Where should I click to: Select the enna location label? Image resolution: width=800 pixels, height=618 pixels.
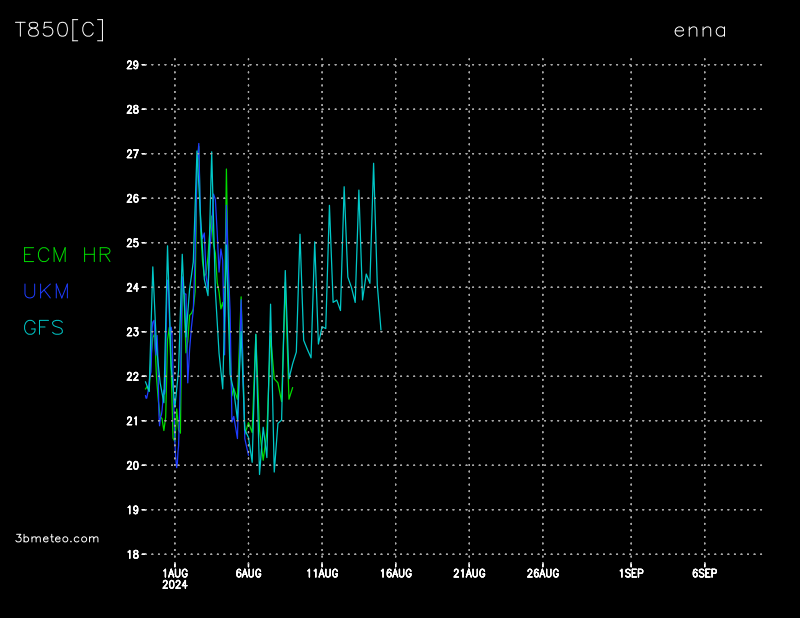pyautogui.click(x=700, y=30)
